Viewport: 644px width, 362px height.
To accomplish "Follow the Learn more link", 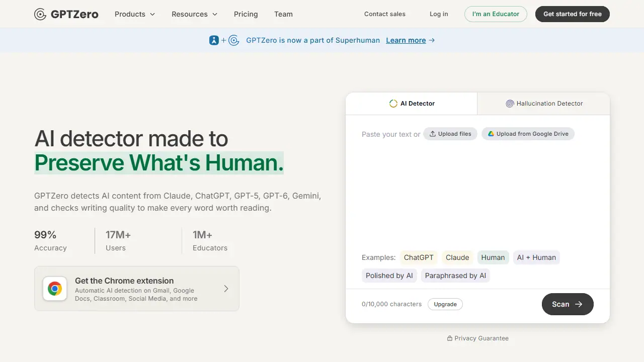I will 406,40.
